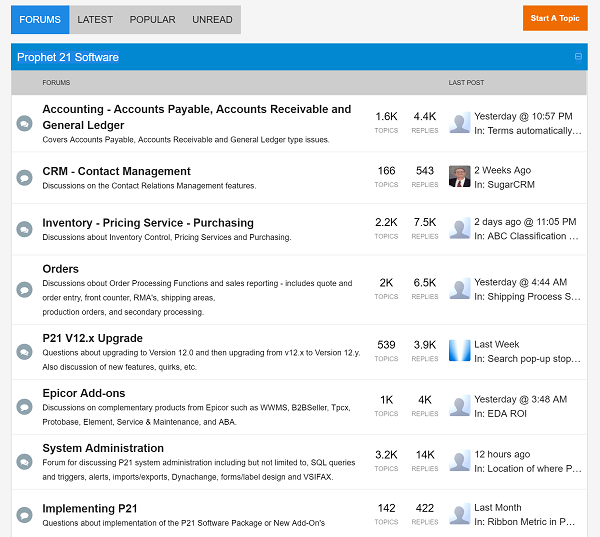Switch to the LATEST tab
This screenshot has width=600, height=537.
(95, 20)
